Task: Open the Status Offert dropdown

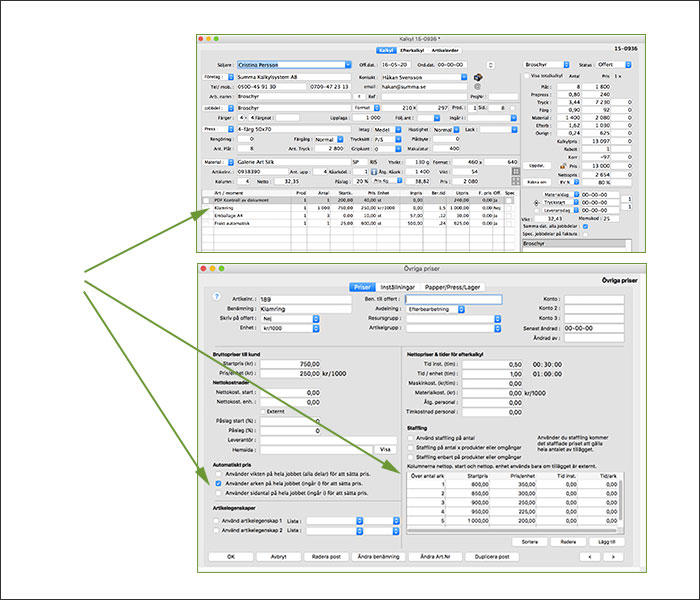Action: pyautogui.click(x=628, y=65)
